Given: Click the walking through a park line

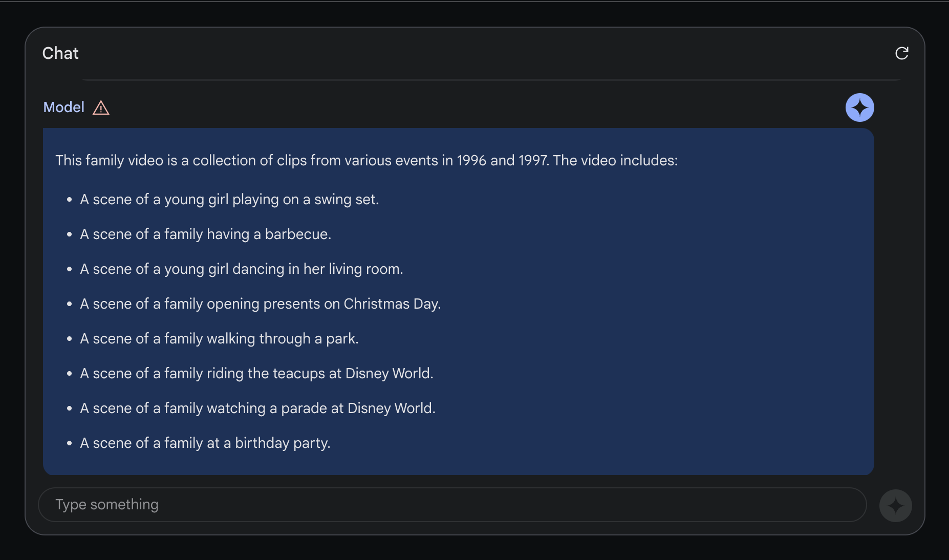Looking at the screenshot, I should click(219, 339).
